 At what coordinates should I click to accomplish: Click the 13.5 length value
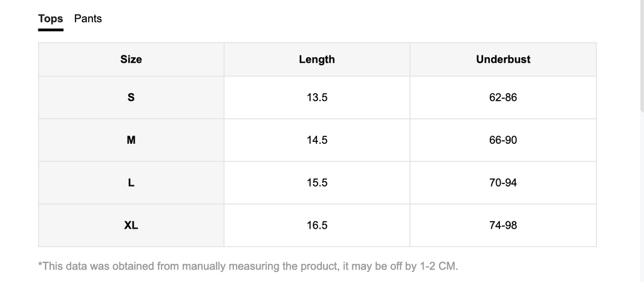(x=317, y=97)
